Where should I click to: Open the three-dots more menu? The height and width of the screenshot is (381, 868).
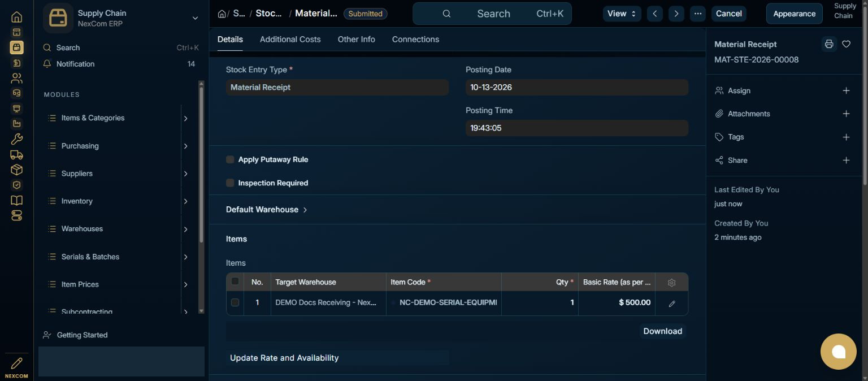(698, 14)
